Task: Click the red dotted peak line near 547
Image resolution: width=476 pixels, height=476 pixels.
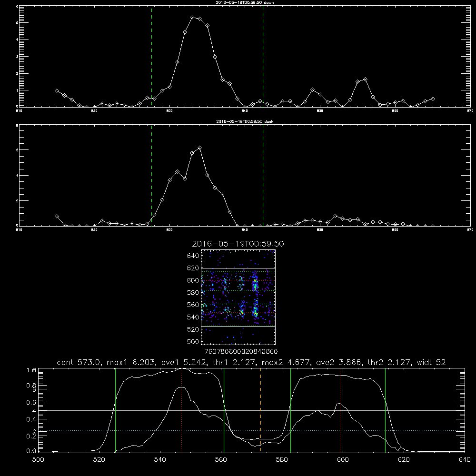Action: (181, 410)
